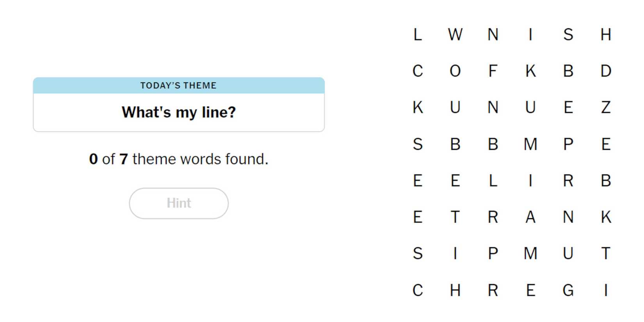Select the letter Z in the grid

[605, 107]
